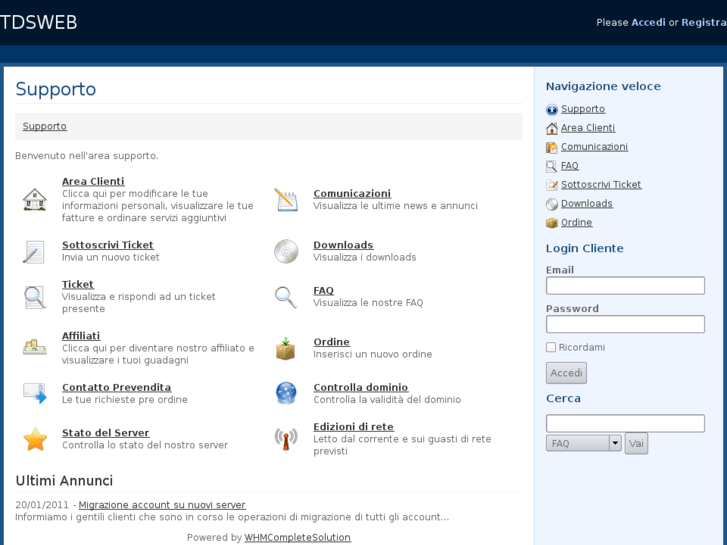Open the Edizioni di rete link
This screenshot has width=727, height=545.
pos(353,427)
